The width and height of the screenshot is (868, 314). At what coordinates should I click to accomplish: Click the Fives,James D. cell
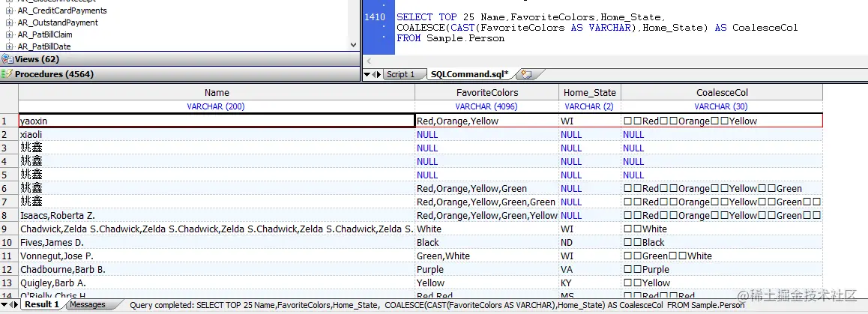217,243
